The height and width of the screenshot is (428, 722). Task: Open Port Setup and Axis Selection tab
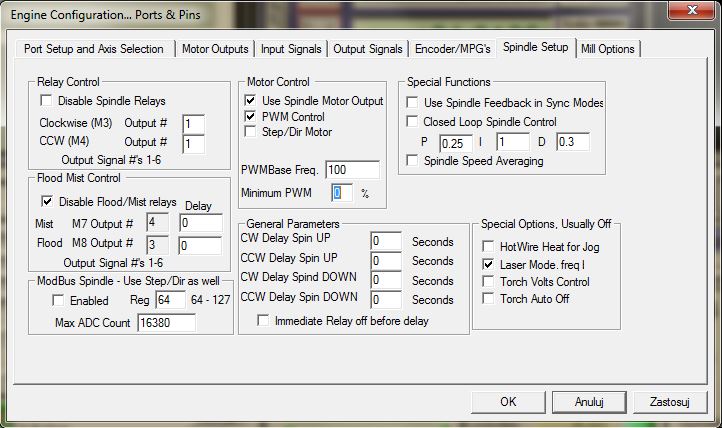coord(94,49)
